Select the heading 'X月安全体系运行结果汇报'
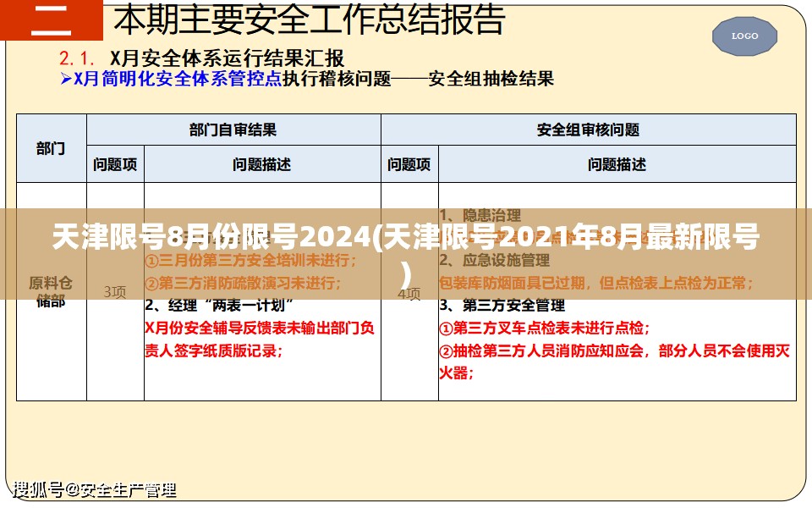This screenshot has width=812, height=508. point(227,58)
